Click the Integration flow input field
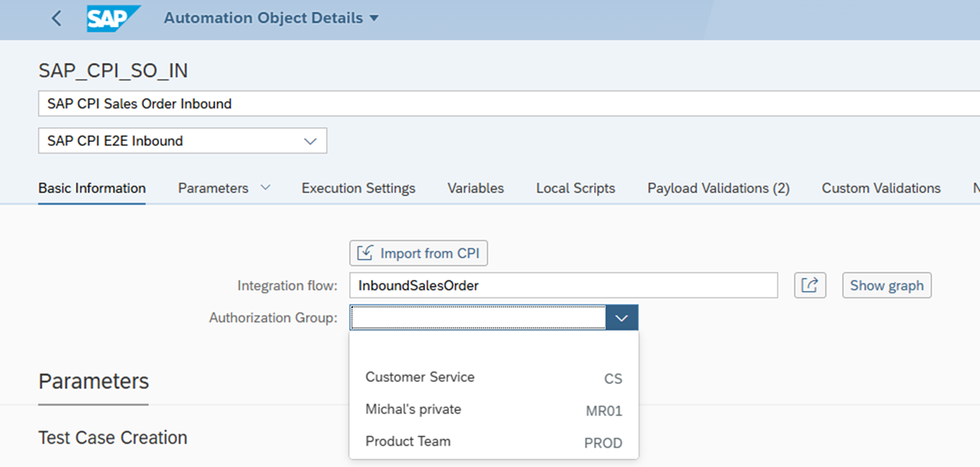Image resolution: width=980 pixels, height=467 pixels. pyautogui.click(x=563, y=285)
